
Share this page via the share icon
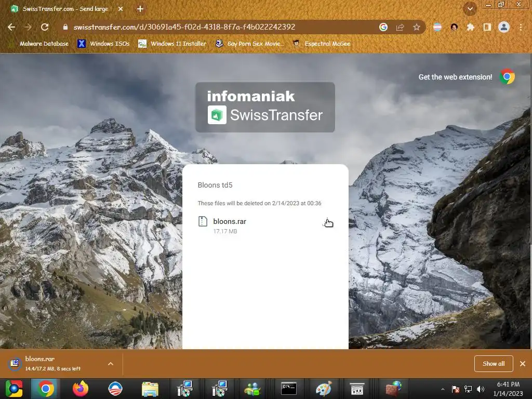click(x=400, y=27)
